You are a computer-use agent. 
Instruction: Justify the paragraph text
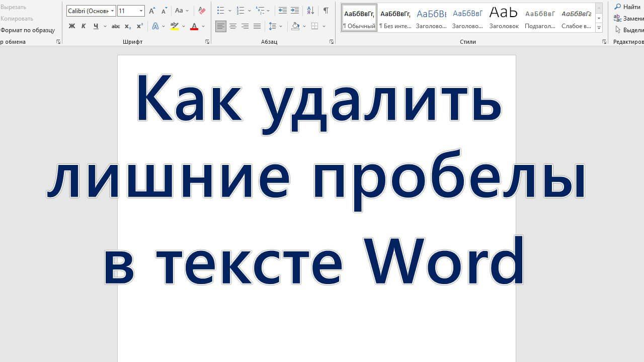pyautogui.click(x=257, y=26)
